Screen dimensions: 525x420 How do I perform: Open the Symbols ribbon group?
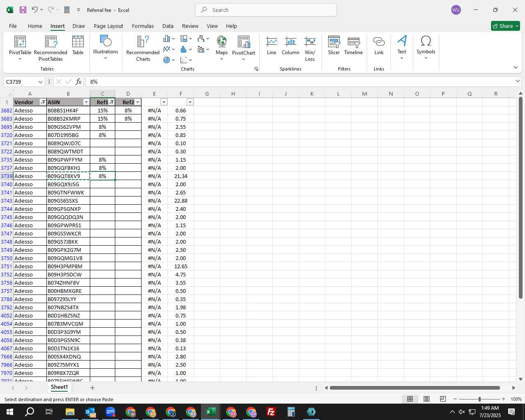[426, 48]
